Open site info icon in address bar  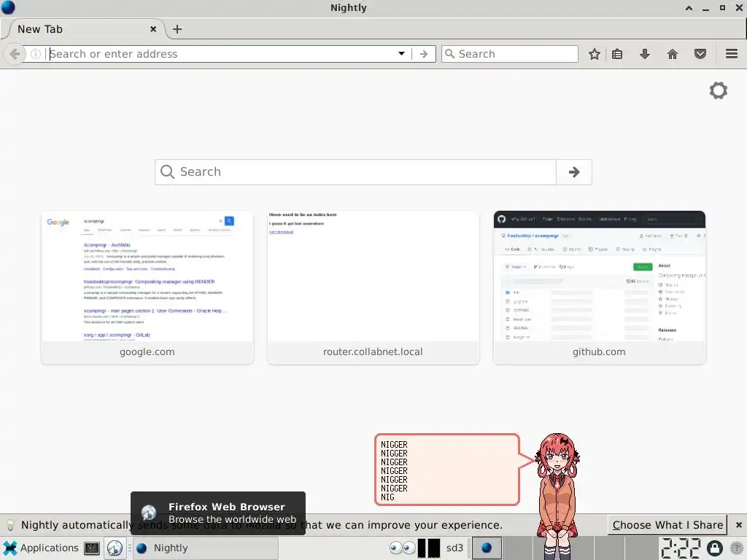[x=36, y=54]
